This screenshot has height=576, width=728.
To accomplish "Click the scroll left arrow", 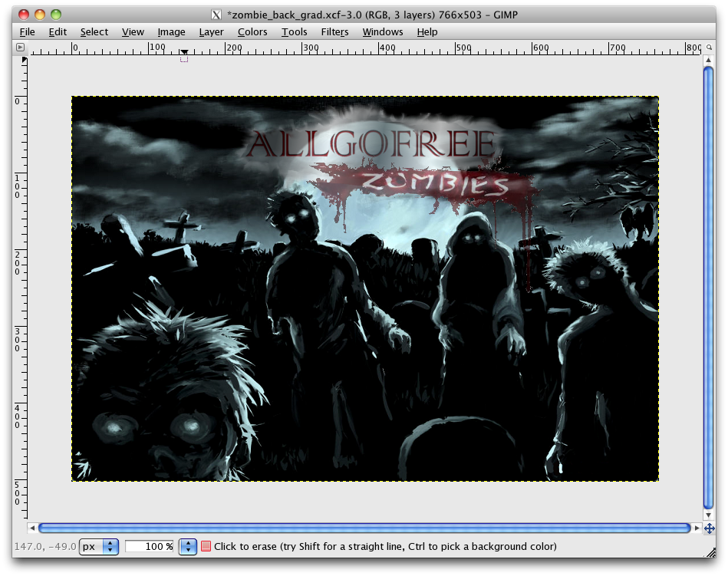I will click(x=32, y=528).
